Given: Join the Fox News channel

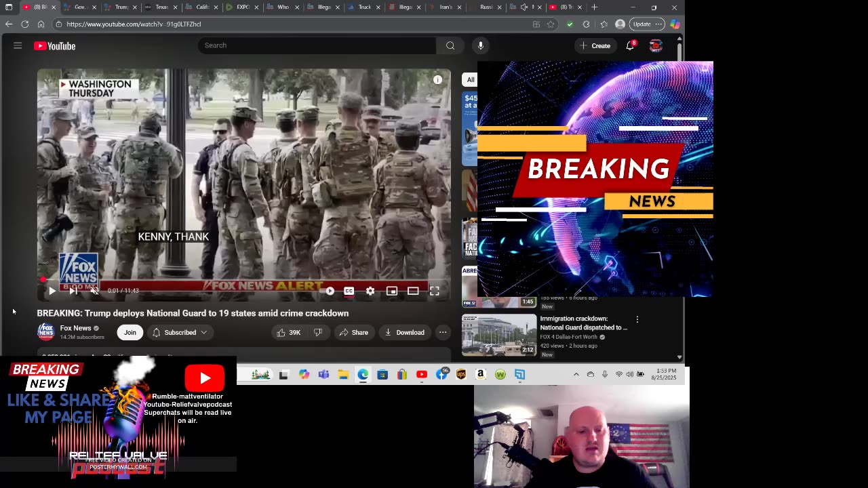Looking at the screenshot, I should click(130, 332).
